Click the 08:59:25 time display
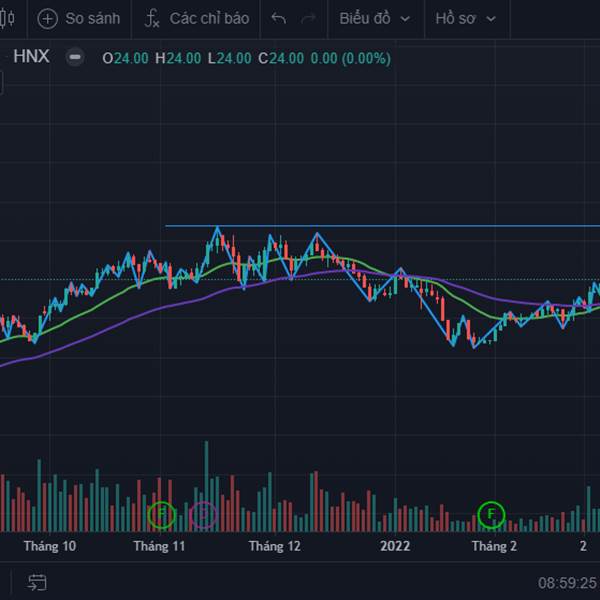600x600 pixels. tap(569, 583)
